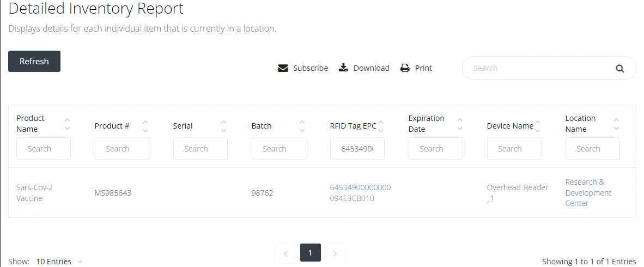Sort by Location Name column arrows

coord(616,124)
